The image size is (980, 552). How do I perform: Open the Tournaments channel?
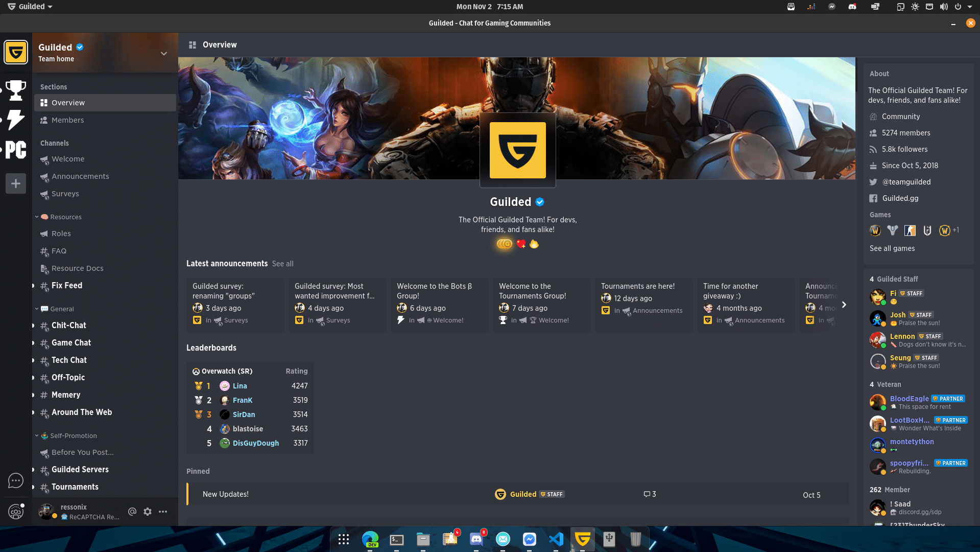tap(105, 487)
